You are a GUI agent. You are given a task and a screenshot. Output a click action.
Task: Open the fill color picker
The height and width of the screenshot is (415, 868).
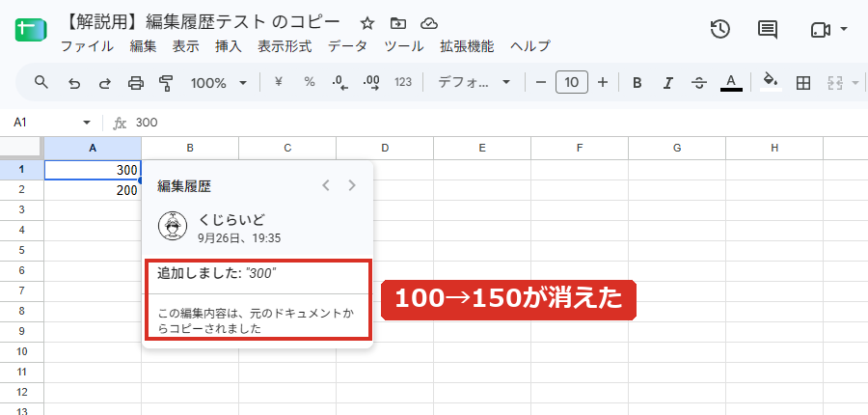click(771, 82)
